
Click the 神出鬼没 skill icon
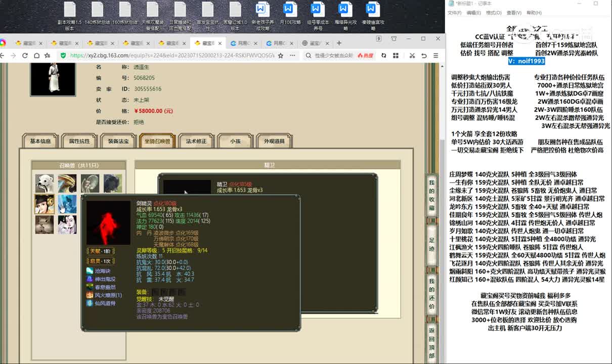[x=90, y=279]
